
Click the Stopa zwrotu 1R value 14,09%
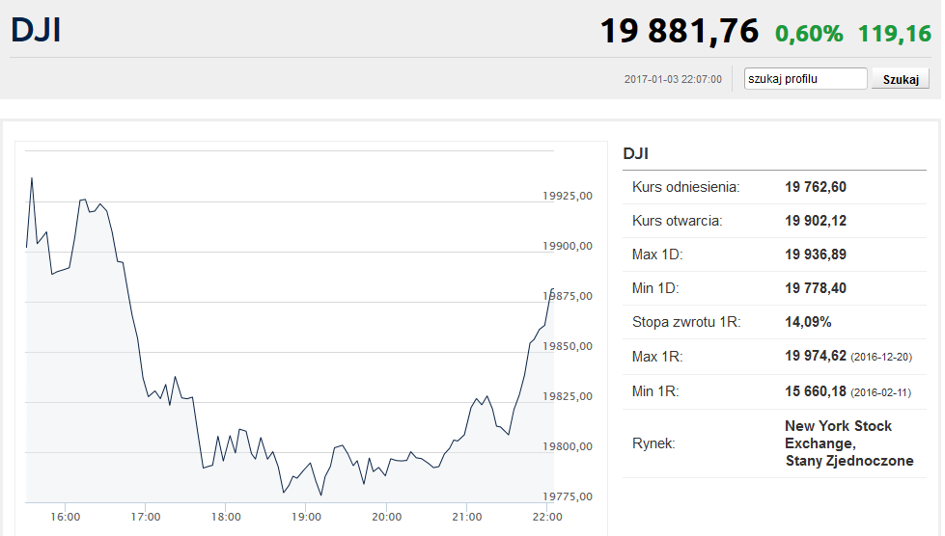(808, 322)
